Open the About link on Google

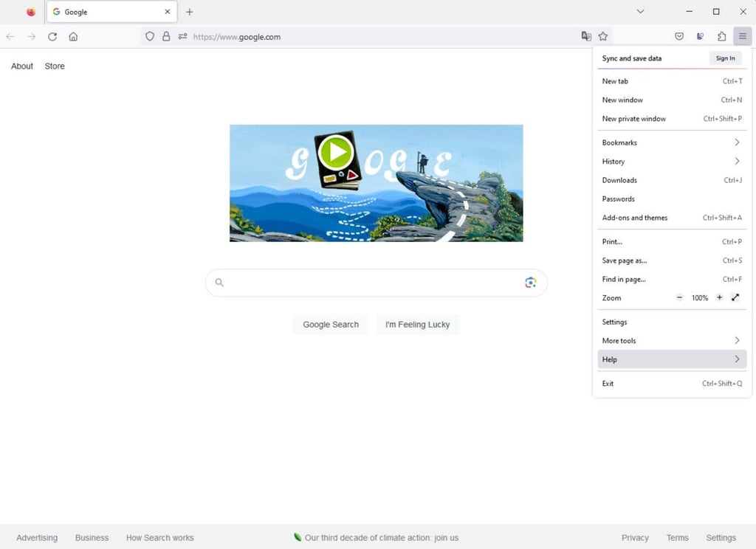click(22, 66)
